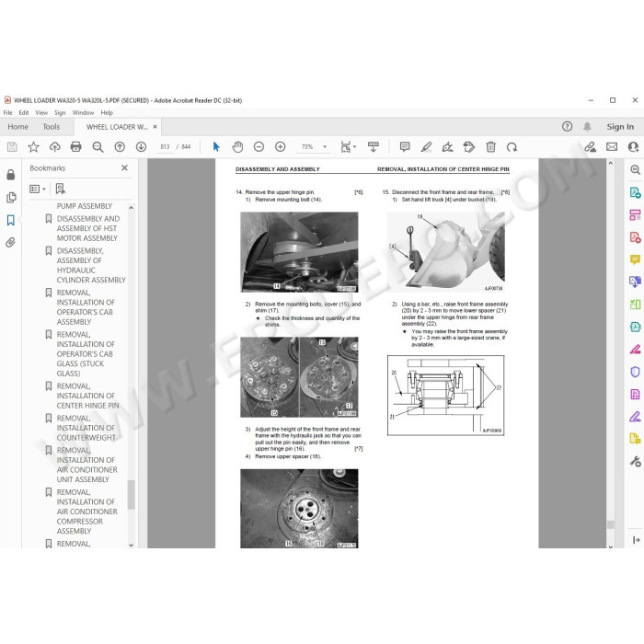Open the View menu

click(41, 112)
